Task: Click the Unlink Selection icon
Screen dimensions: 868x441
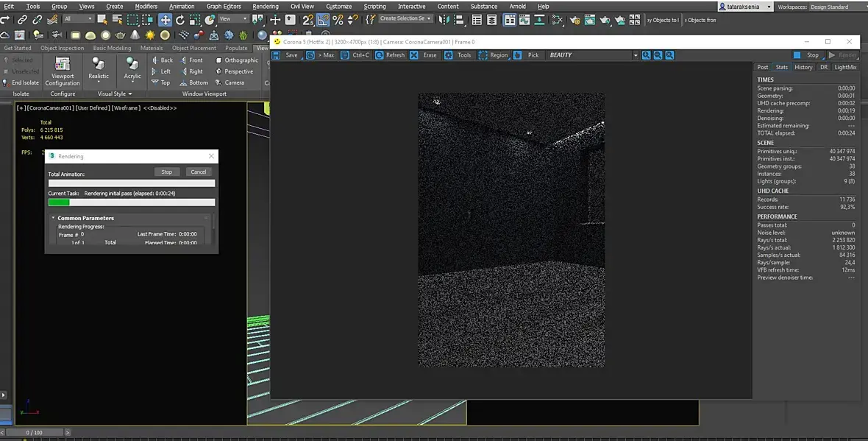Action: [x=38, y=20]
